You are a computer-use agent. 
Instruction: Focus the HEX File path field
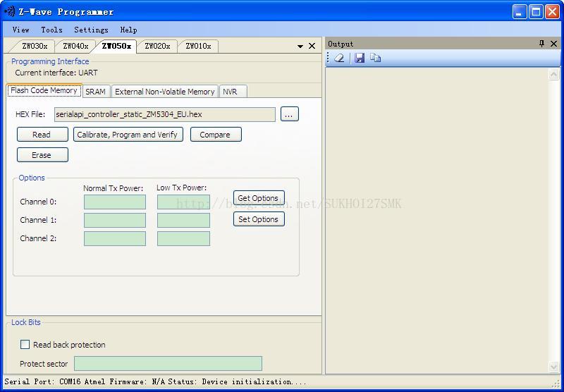tap(165, 114)
